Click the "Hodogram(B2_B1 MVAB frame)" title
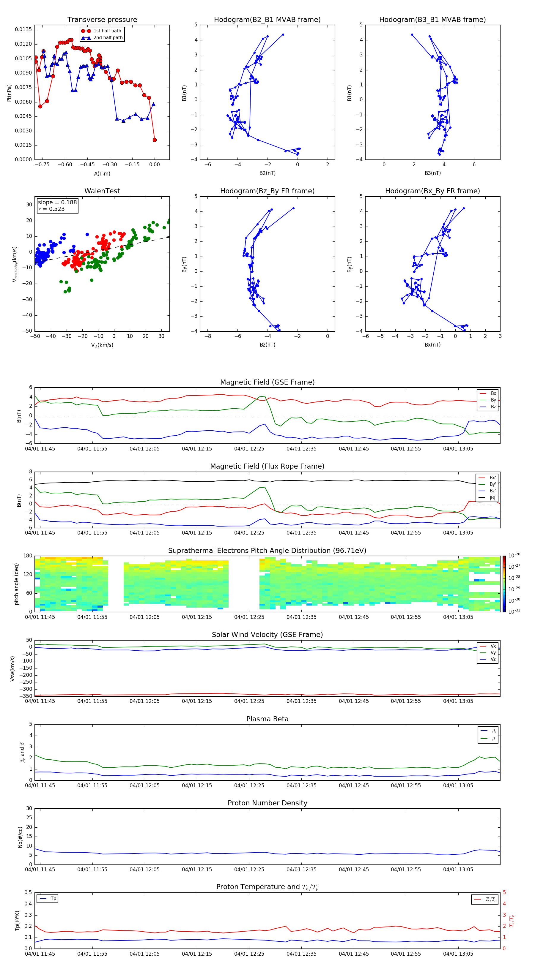This screenshot has height=980, width=535. (267, 19)
